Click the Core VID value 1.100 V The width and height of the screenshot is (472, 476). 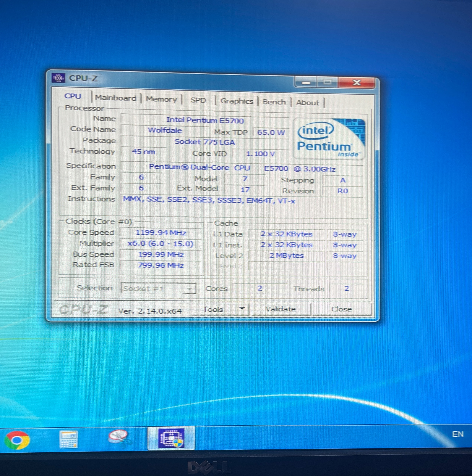pos(260,154)
